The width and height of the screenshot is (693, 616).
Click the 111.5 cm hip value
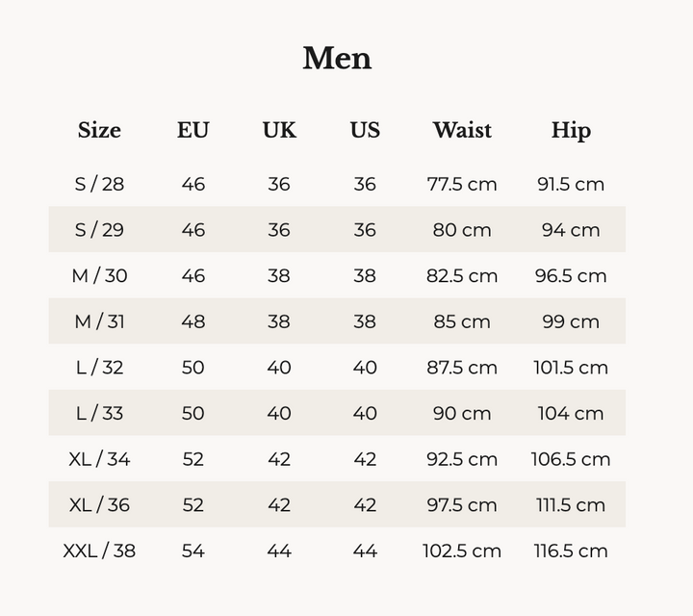pos(571,505)
